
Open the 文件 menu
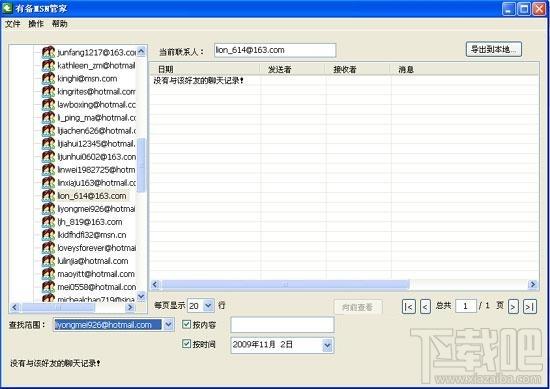(13, 24)
